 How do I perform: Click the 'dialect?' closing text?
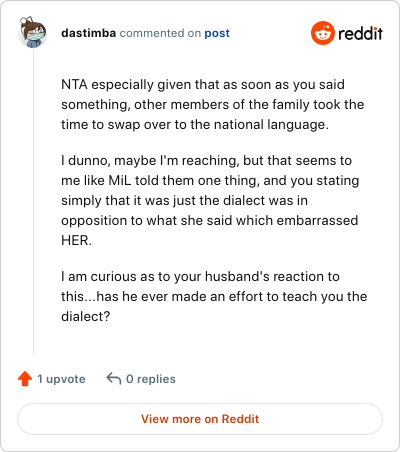tap(85, 316)
